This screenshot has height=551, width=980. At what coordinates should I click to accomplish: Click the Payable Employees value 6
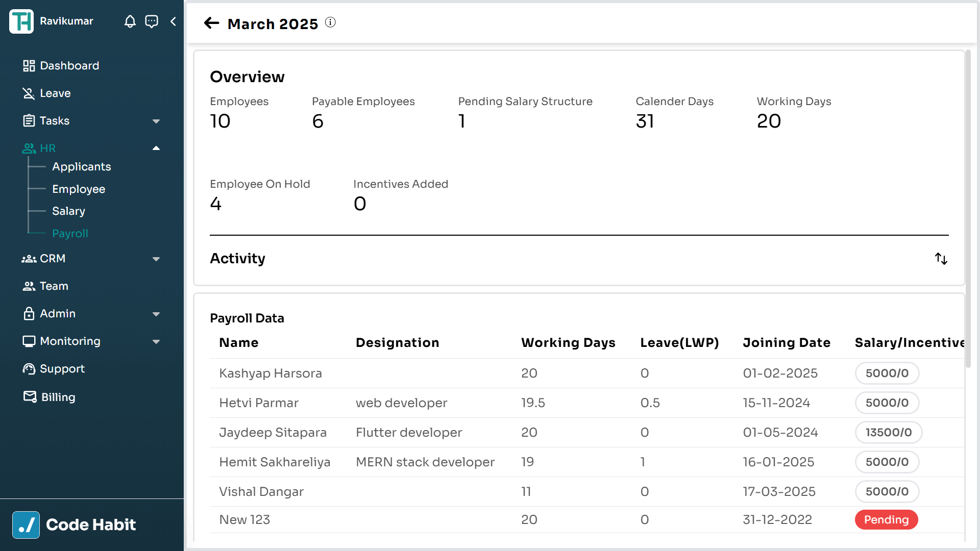317,121
